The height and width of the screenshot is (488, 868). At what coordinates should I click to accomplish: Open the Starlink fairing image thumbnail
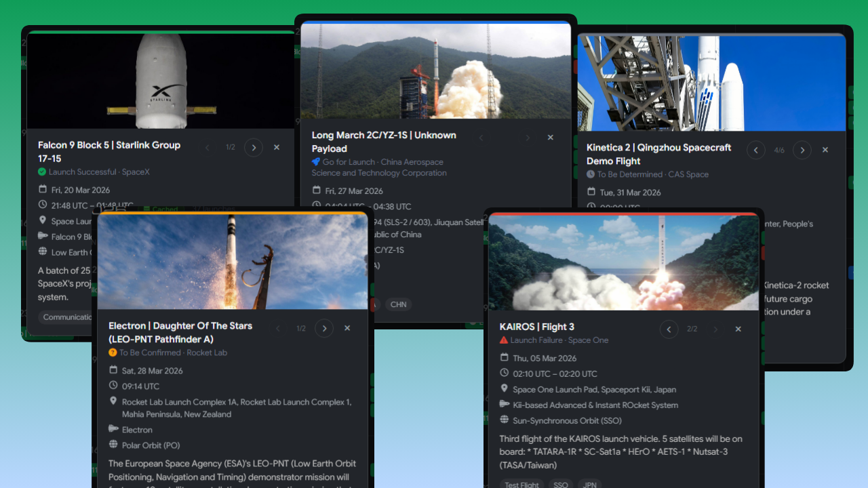pos(161,80)
